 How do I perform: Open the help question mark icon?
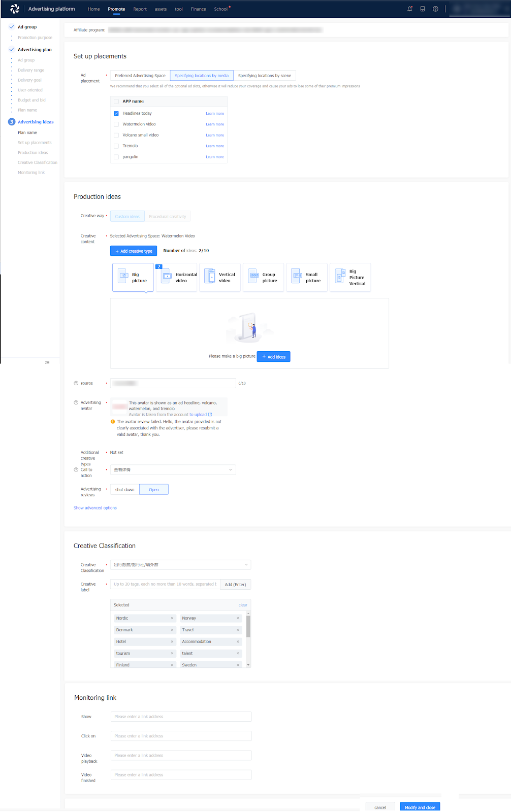click(x=435, y=9)
